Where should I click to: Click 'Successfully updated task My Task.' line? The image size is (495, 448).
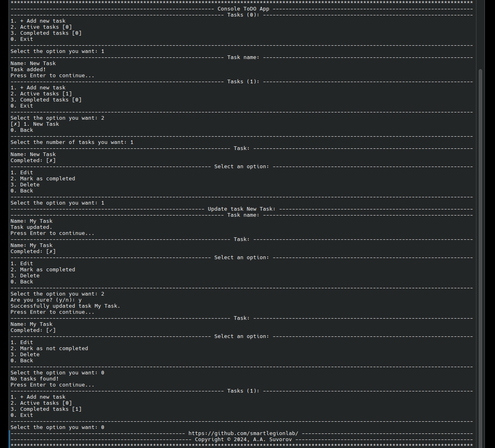tap(66, 306)
